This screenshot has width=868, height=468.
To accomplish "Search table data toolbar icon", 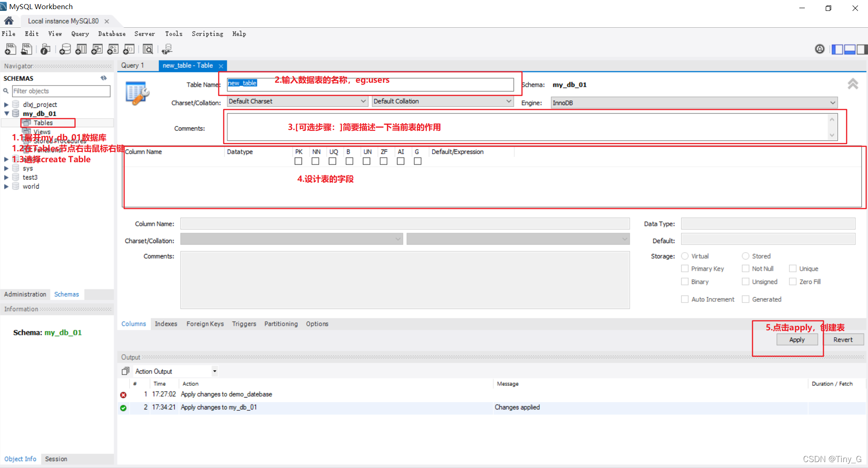I will click(x=148, y=49).
